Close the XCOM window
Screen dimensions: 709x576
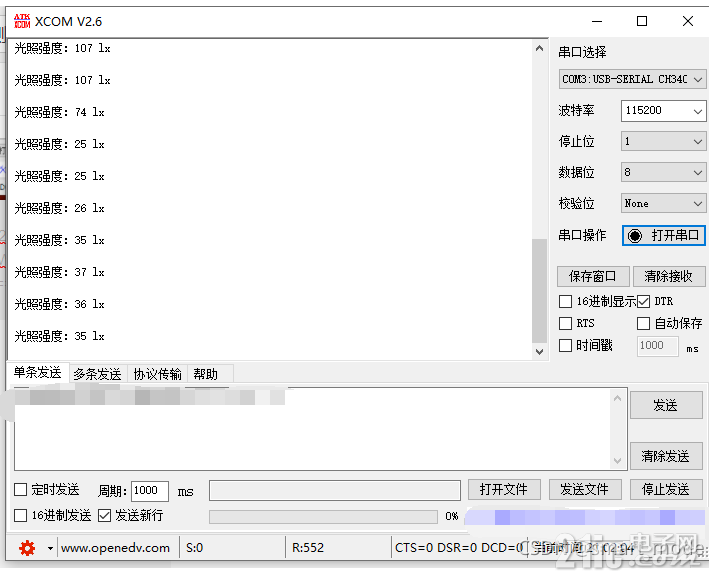688,21
